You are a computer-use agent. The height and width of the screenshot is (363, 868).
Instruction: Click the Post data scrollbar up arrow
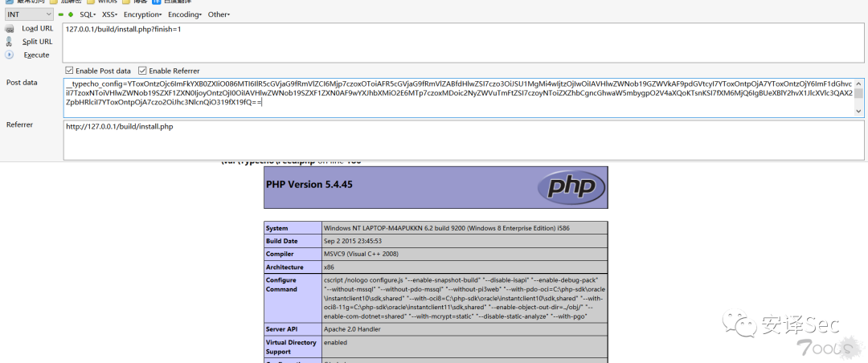tap(858, 83)
